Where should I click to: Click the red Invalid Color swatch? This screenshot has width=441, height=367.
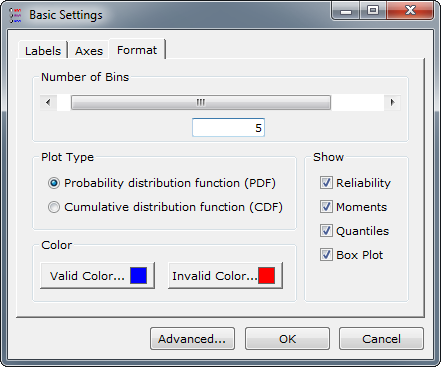tap(267, 276)
